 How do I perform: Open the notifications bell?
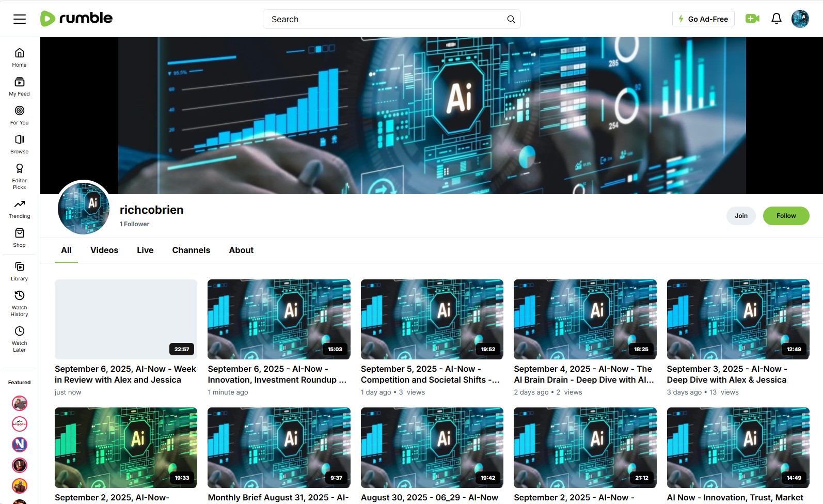[x=776, y=19]
